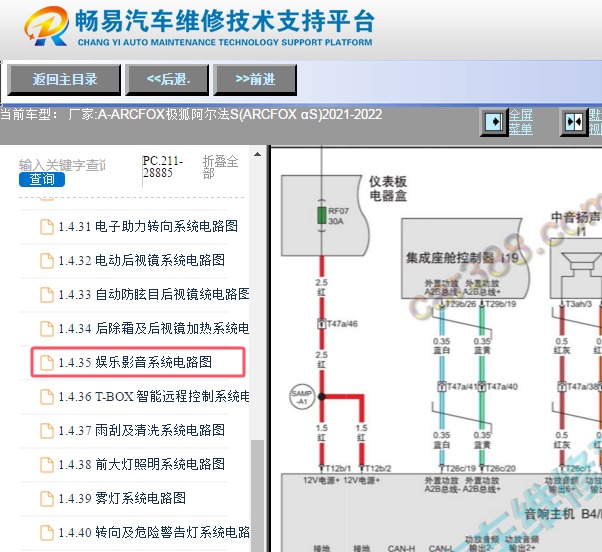Screen dimensions: 602x552
Task: Click the 音响主机 B4 label
Action: coord(563,514)
